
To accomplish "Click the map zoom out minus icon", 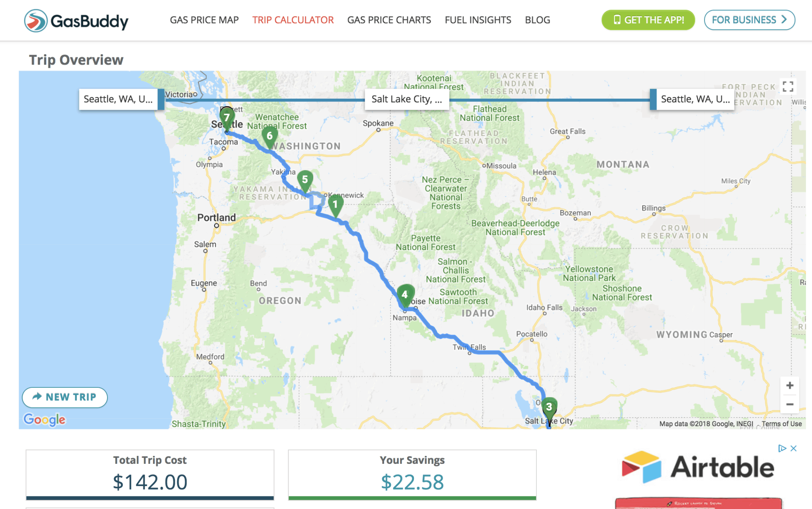I will pyautogui.click(x=791, y=404).
